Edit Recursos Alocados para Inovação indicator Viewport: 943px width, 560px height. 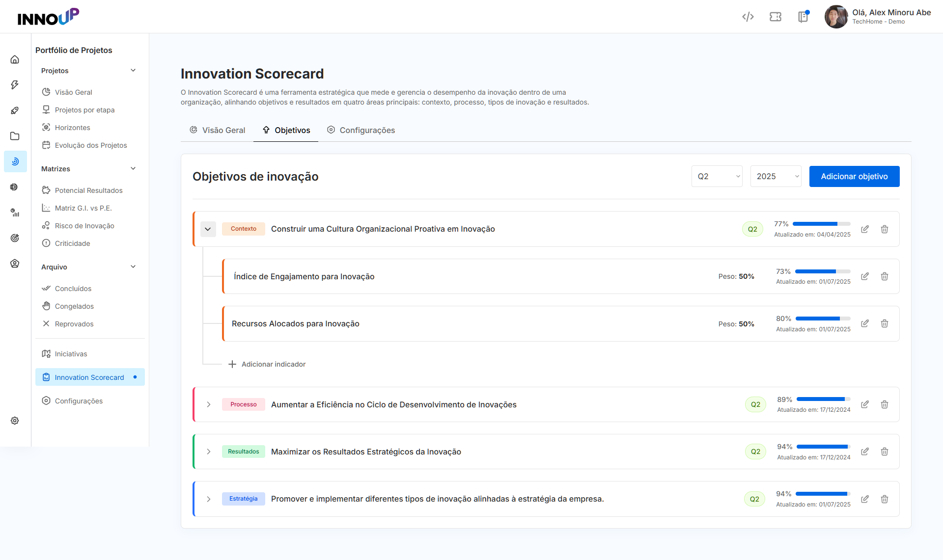coord(865,323)
